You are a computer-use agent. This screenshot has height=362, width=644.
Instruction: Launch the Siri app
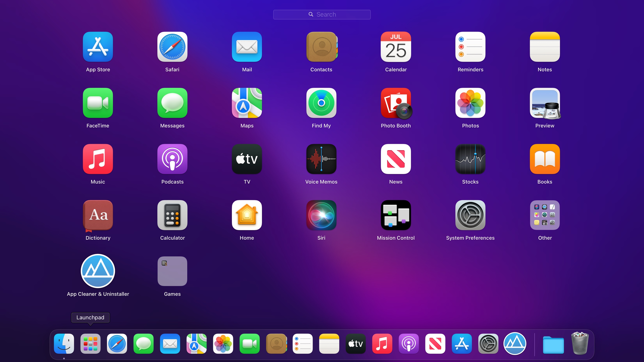[x=321, y=215]
